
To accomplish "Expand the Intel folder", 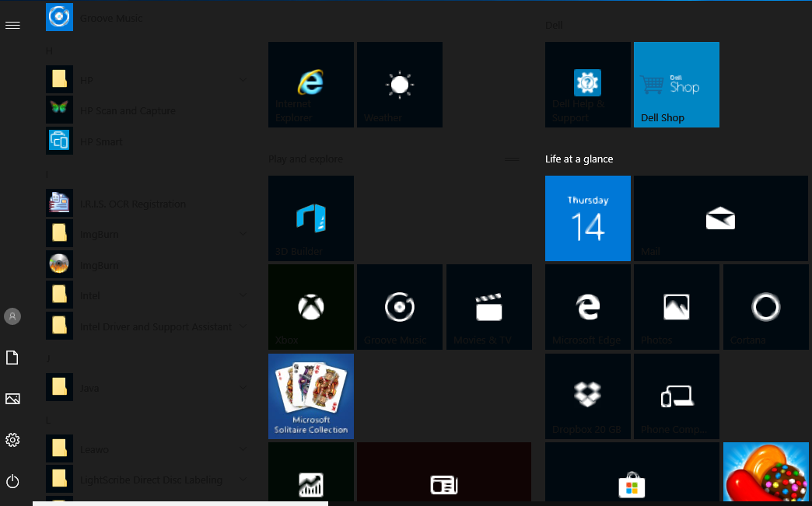I will (148, 295).
